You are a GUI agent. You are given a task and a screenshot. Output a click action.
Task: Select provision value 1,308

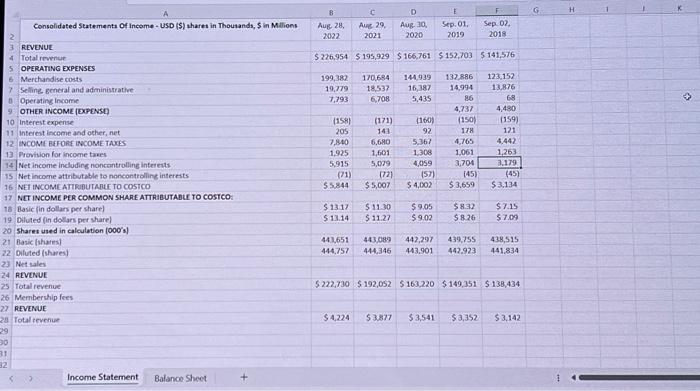(x=422, y=152)
